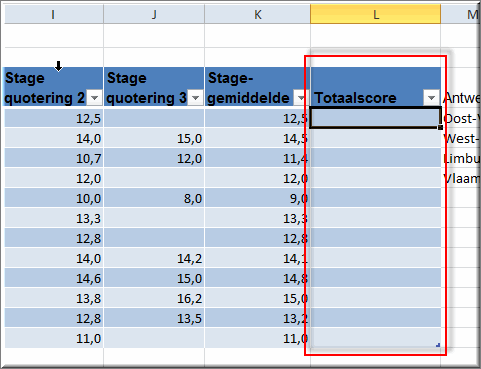Select 13,3 in Stage quotering 2 column
This screenshot has height=369, width=481.
[x=53, y=218]
